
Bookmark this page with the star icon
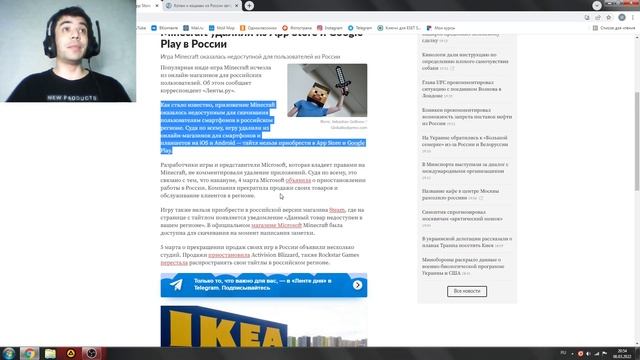[x=609, y=18]
